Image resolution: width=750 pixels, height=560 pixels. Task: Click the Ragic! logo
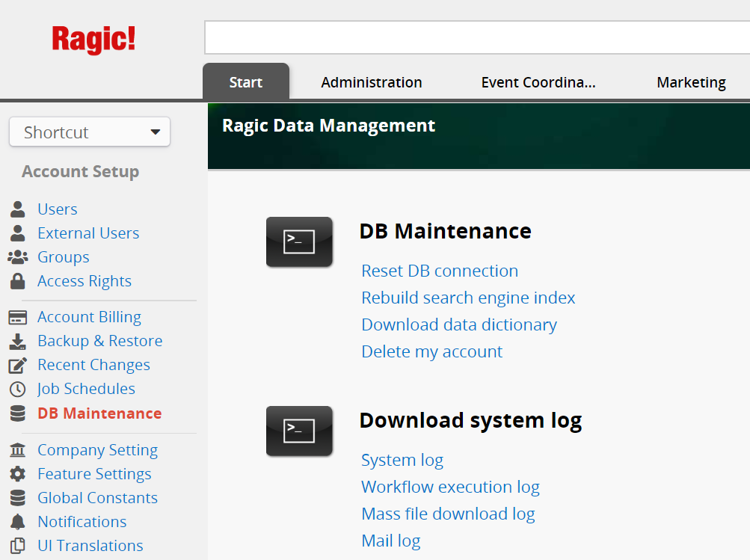tap(93, 39)
